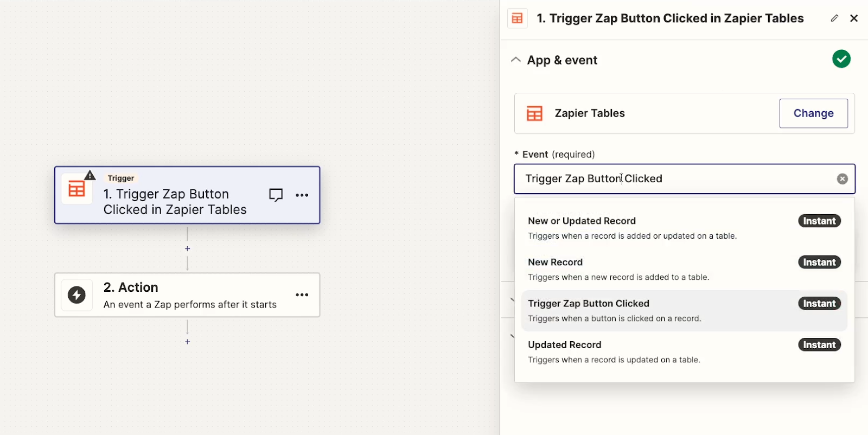Click the pencil rename icon in panel header
Image resolution: width=868 pixels, height=435 pixels.
click(834, 18)
